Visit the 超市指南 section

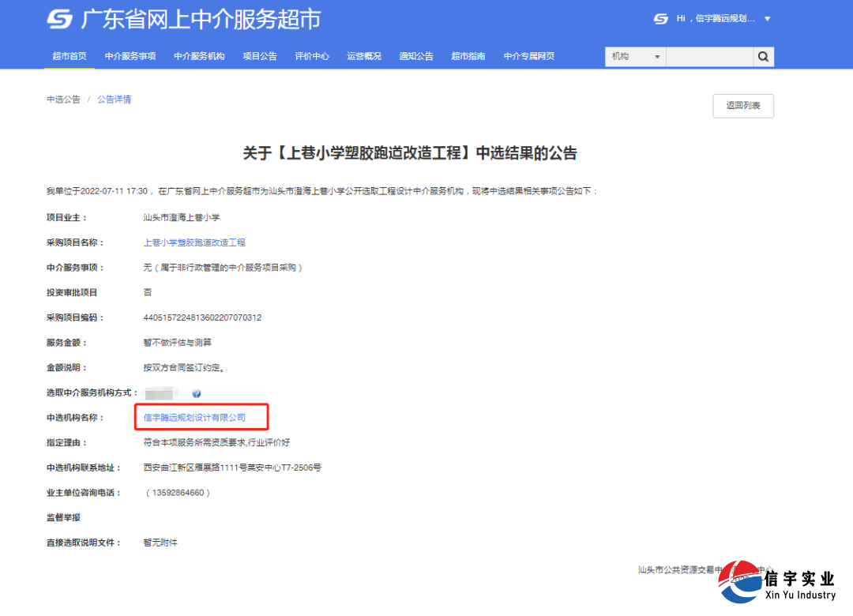click(468, 56)
